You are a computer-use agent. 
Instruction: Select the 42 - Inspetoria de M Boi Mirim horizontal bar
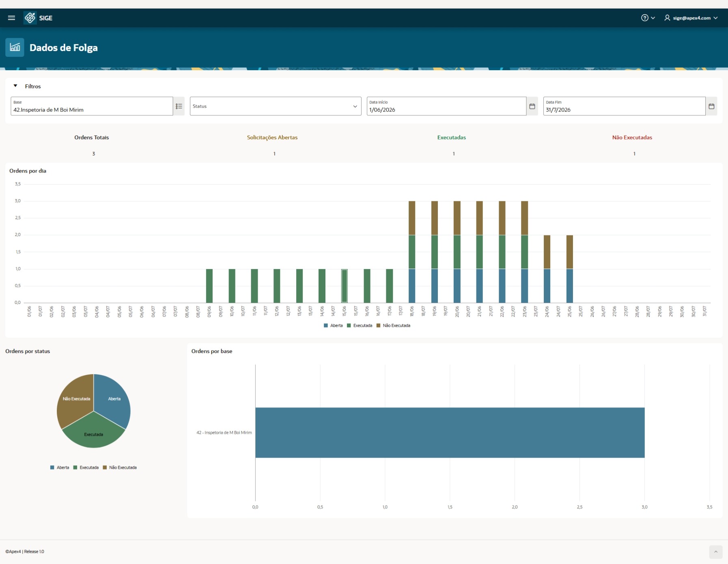(450, 433)
